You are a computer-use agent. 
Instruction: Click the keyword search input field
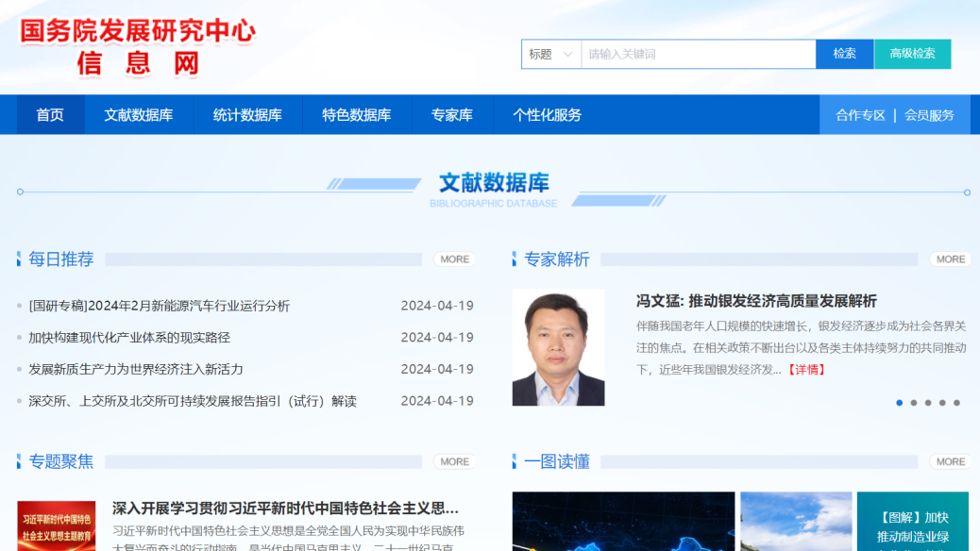point(697,55)
